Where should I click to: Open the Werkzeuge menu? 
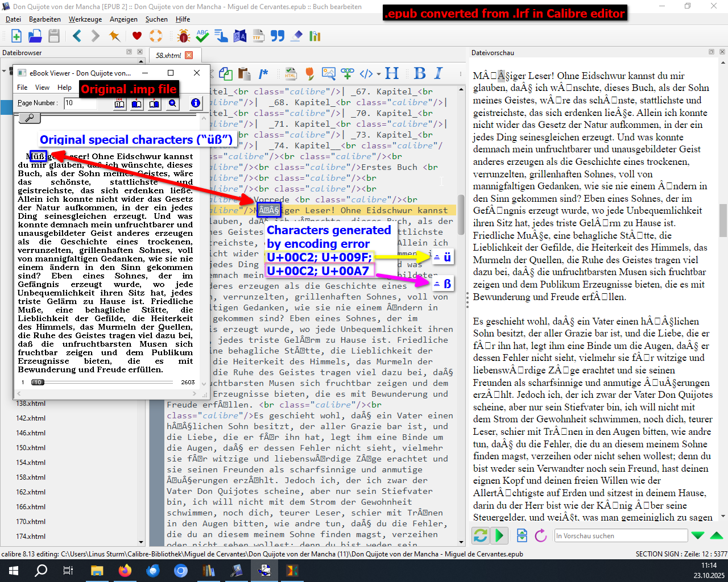(85, 19)
